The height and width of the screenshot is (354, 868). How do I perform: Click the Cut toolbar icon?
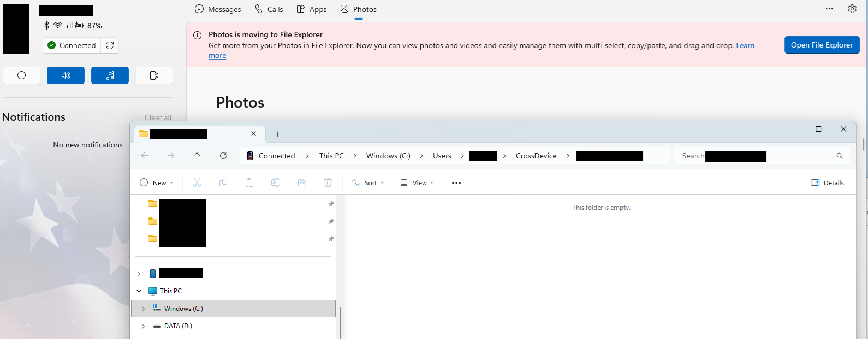tap(197, 182)
